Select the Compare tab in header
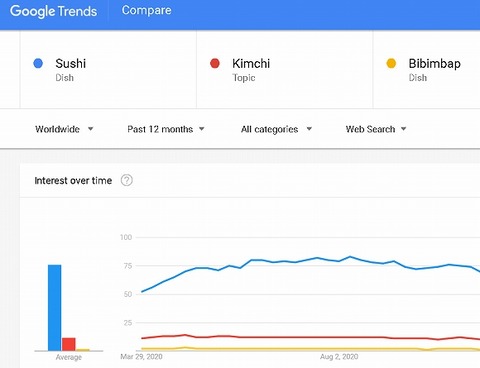The height and width of the screenshot is (368, 480). [x=146, y=10]
